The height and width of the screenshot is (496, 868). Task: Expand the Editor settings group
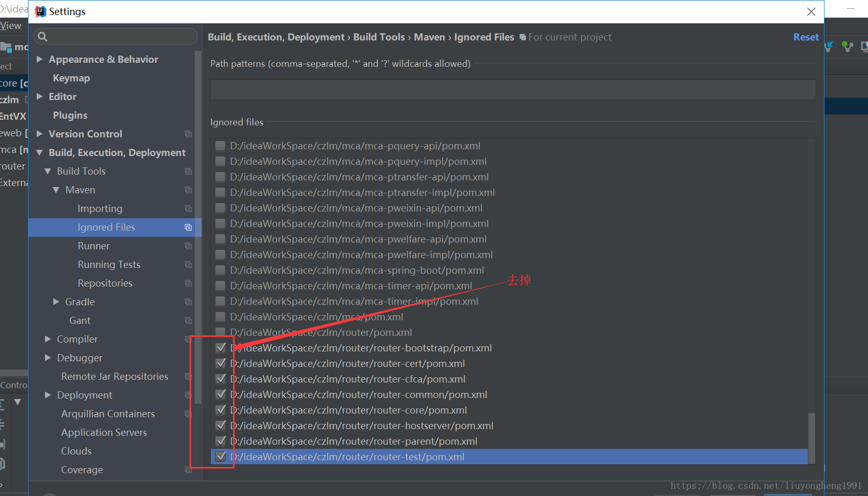click(x=39, y=96)
